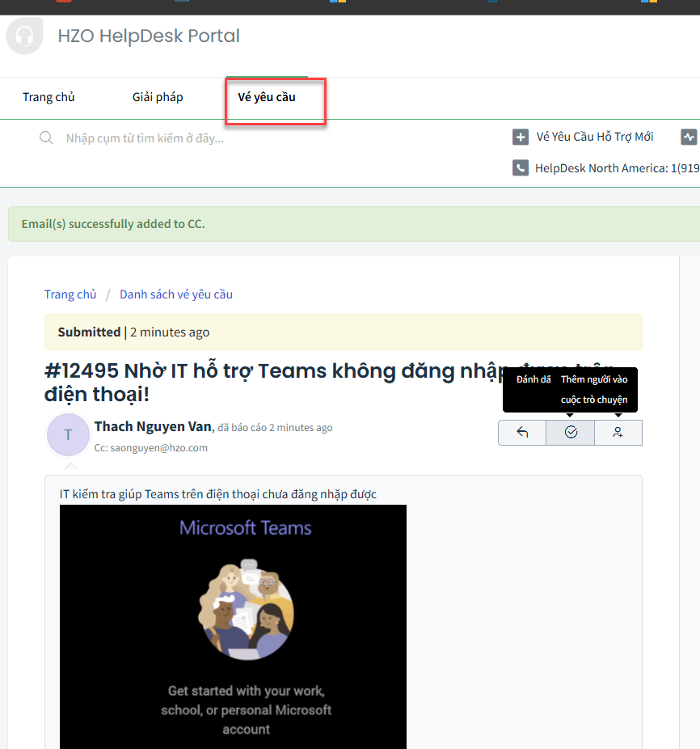Click the HZO HelpDesk headset logo
700x749 pixels.
(x=24, y=36)
